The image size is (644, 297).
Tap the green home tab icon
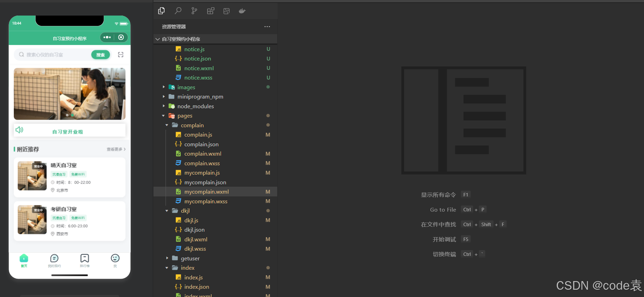point(24,258)
